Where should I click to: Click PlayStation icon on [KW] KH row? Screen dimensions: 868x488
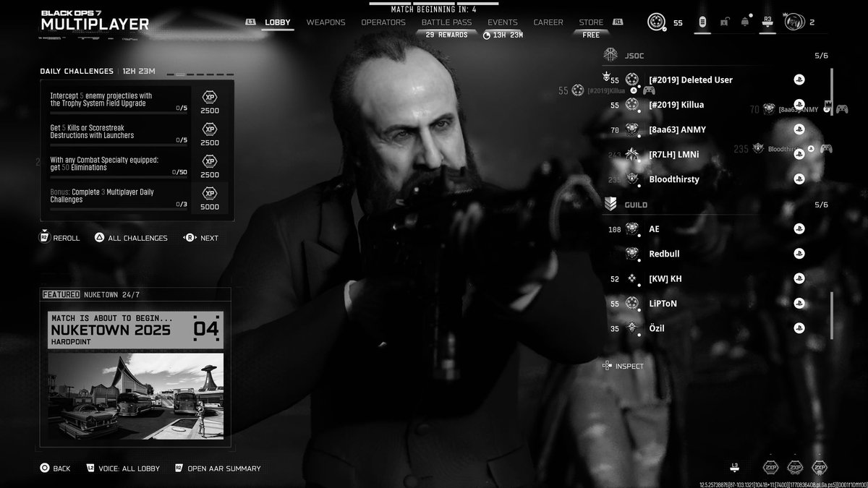pos(799,278)
